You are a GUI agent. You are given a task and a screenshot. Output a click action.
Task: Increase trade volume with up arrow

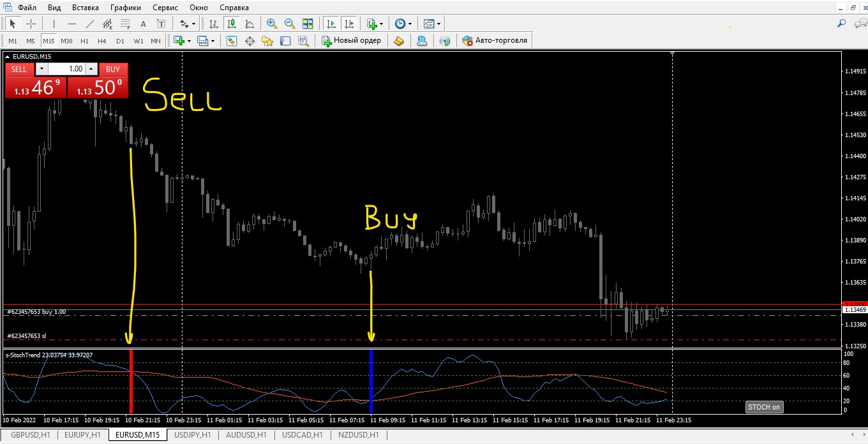click(x=91, y=69)
